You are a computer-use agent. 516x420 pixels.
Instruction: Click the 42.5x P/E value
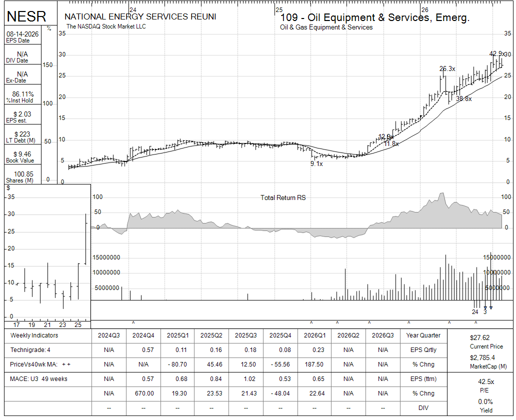click(x=486, y=382)
